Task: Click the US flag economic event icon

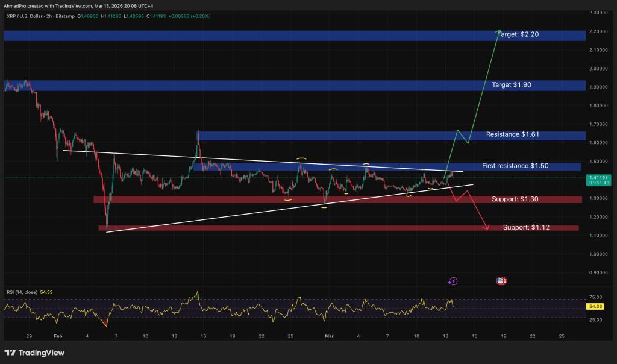Action: 501,281
